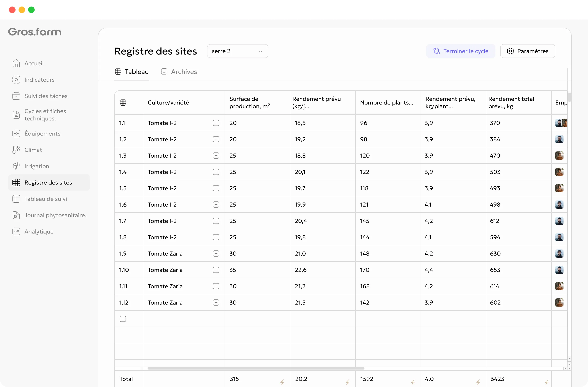Viewport: 588px width, 387px height.
Task: Click the Climat thermometer icon
Action: tap(16, 150)
